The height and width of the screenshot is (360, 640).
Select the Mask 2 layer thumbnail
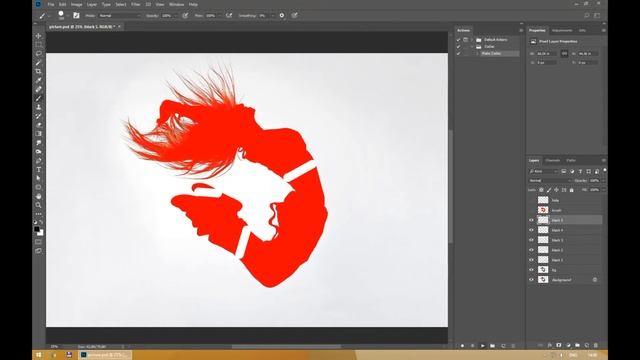click(x=543, y=250)
